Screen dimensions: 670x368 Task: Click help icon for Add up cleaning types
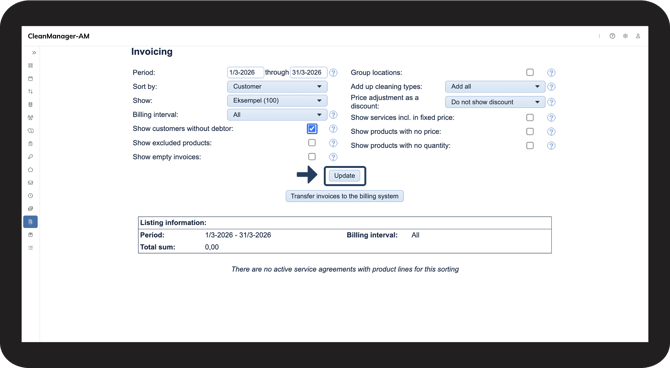tap(551, 87)
